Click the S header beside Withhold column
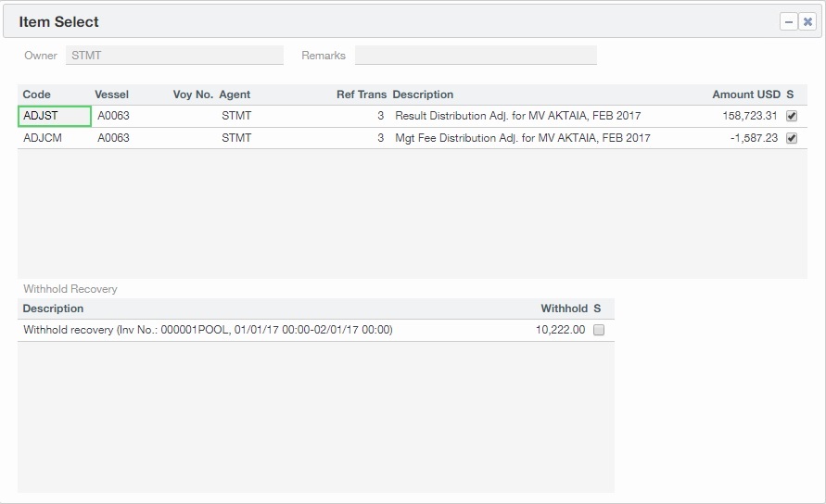The width and height of the screenshot is (826, 504). click(597, 309)
